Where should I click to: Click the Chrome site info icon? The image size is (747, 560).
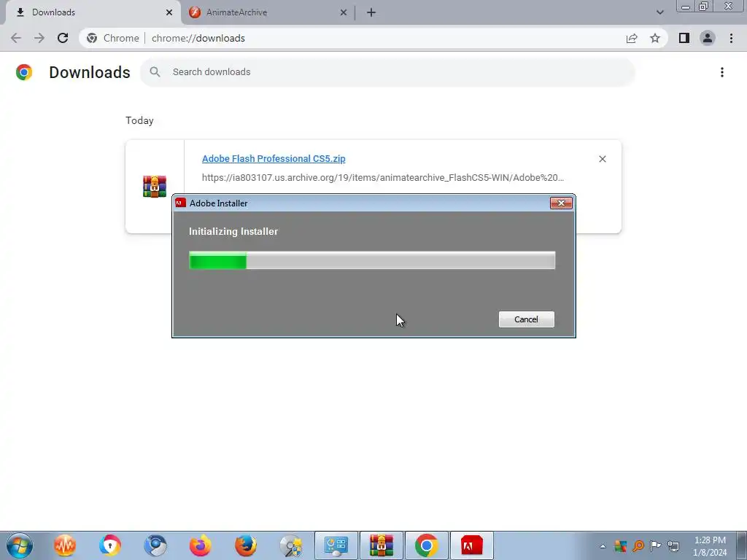(92, 38)
